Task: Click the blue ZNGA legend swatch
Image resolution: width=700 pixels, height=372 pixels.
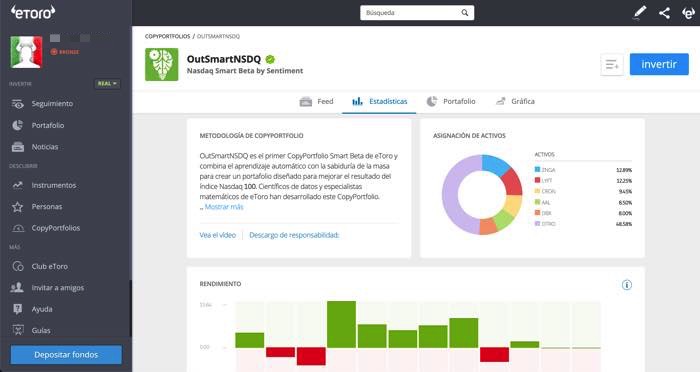Action: [x=538, y=170]
